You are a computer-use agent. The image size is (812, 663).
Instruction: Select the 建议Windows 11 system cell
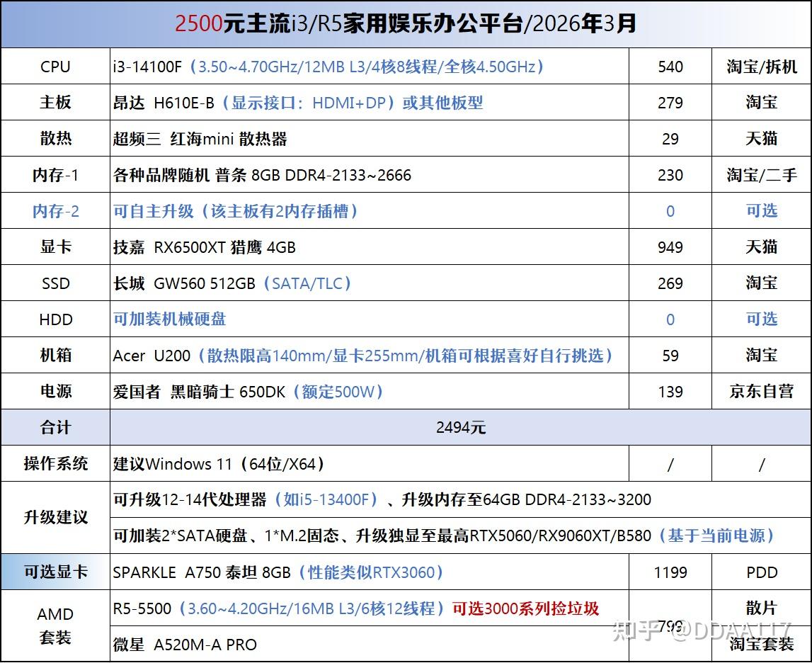point(370,463)
